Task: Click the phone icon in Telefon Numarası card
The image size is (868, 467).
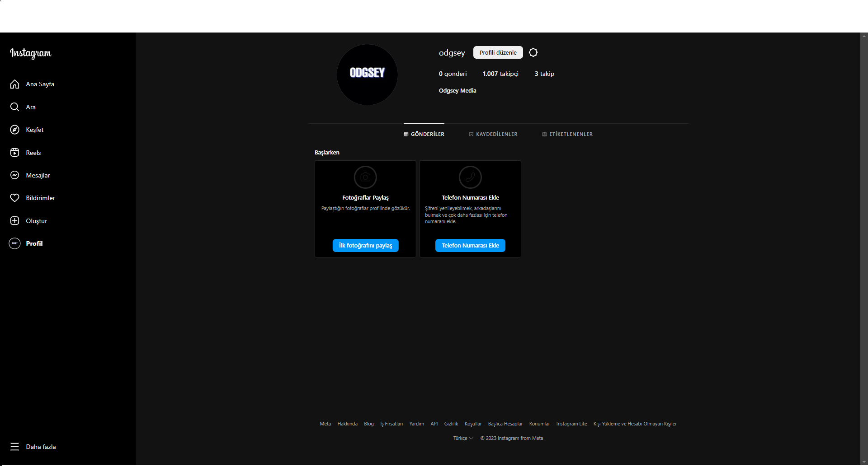Action: [470, 177]
